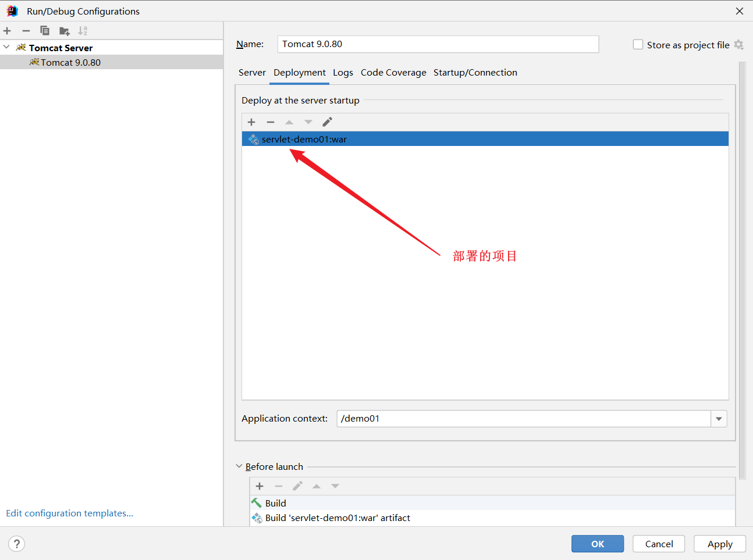Switch to the Code Coverage tab
The width and height of the screenshot is (753, 560).
pos(393,73)
